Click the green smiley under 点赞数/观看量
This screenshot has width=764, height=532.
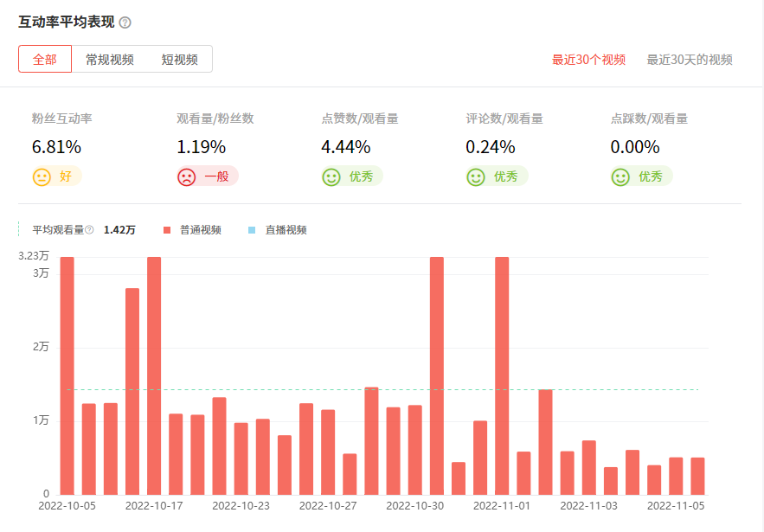point(331,176)
